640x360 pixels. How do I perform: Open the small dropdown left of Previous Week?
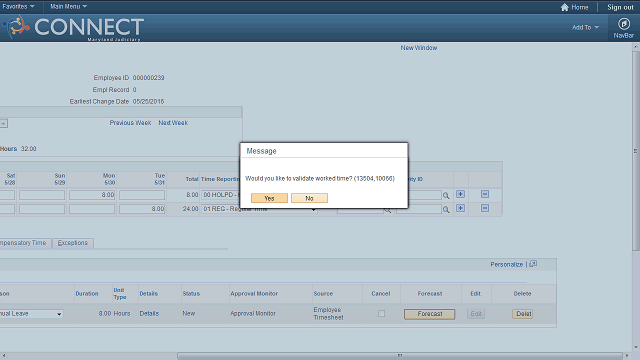coord(3,123)
